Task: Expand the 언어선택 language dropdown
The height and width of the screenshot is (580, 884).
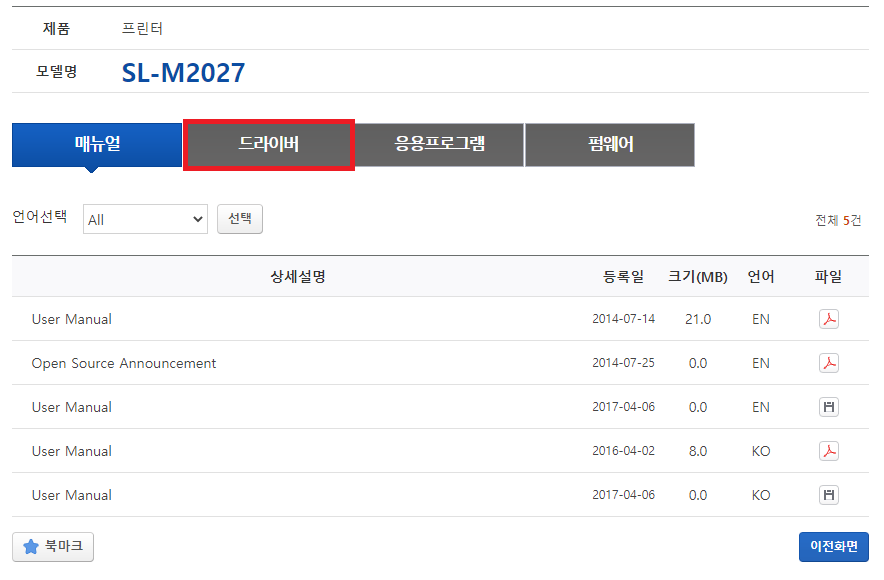Action: 145,219
